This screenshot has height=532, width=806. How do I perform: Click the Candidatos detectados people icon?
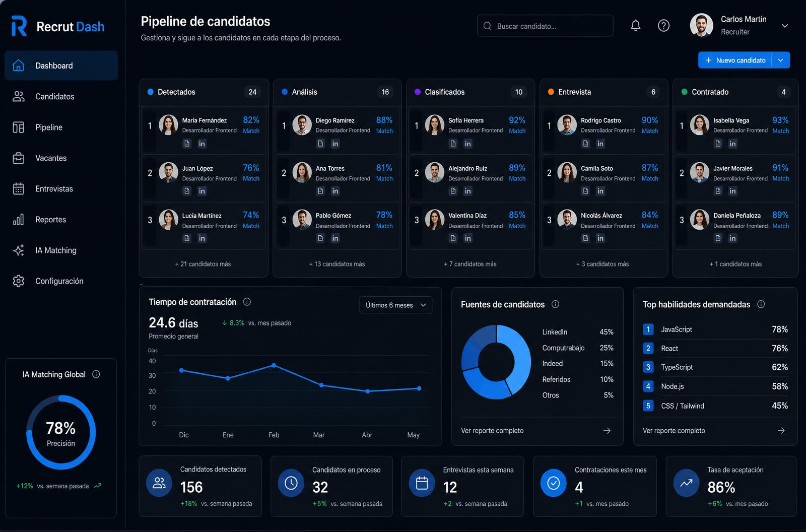159,483
